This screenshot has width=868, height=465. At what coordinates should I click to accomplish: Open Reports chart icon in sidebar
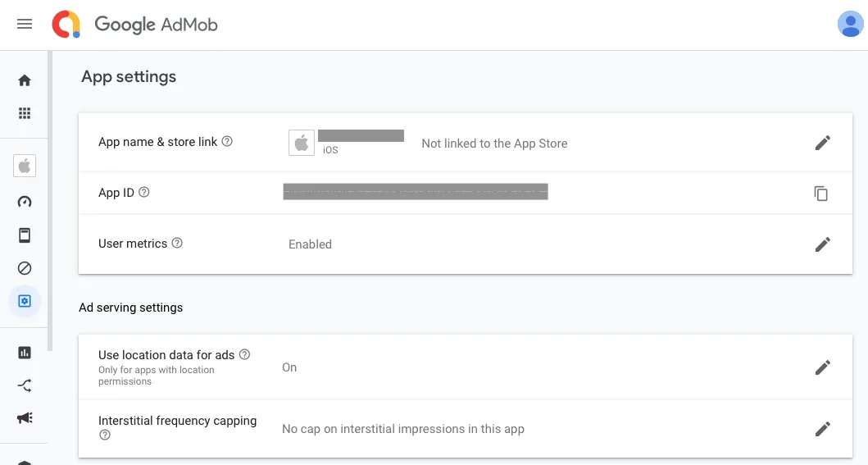pyautogui.click(x=25, y=353)
